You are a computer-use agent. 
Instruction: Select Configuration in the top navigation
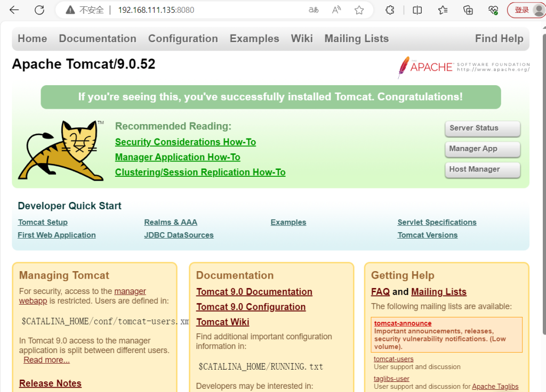(183, 39)
